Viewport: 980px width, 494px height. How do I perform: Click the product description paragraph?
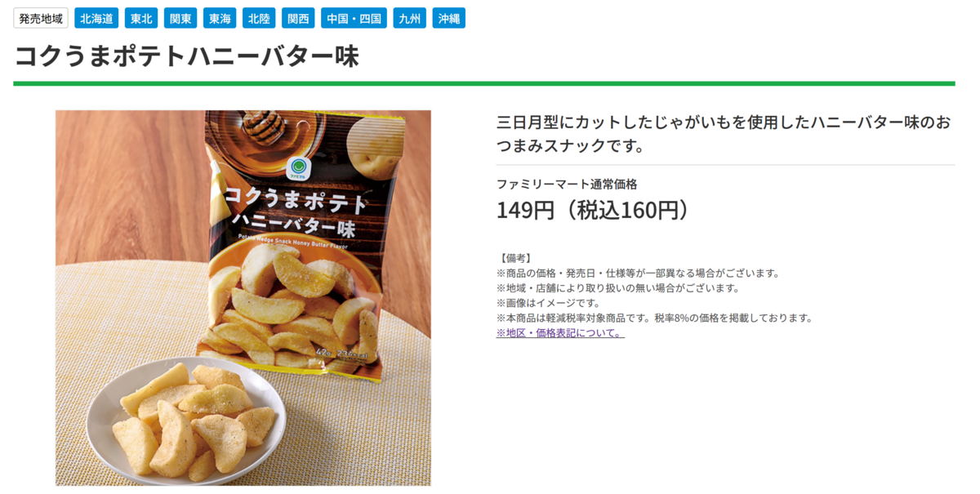[724, 135]
